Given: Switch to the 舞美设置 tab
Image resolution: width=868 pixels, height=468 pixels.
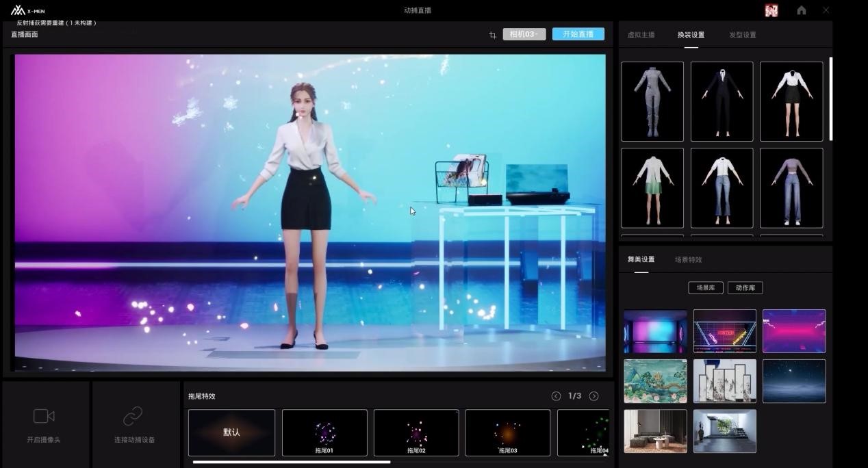Looking at the screenshot, I should pyautogui.click(x=641, y=259).
